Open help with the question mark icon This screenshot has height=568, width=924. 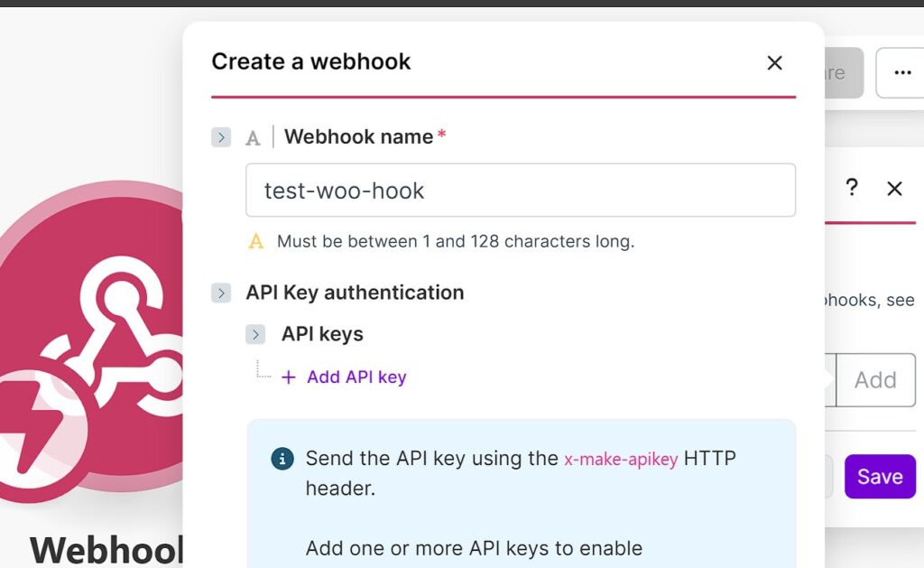point(851,188)
